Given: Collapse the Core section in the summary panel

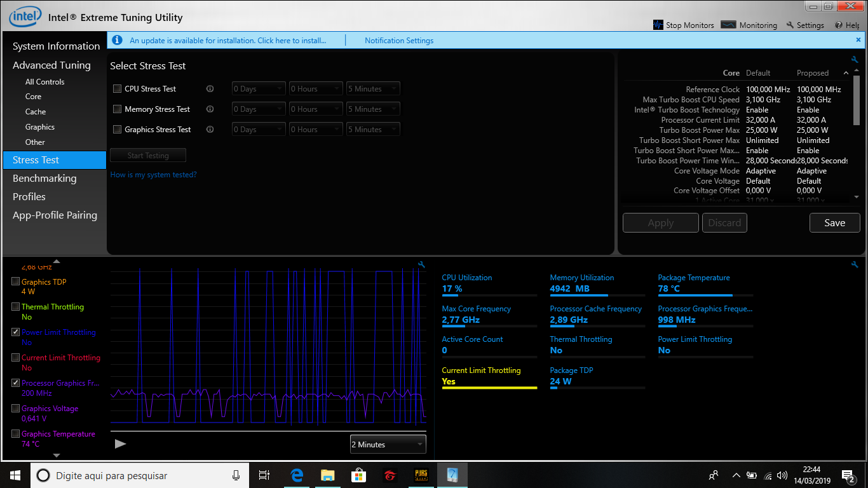Looking at the screenshot, I should [846, 73].
